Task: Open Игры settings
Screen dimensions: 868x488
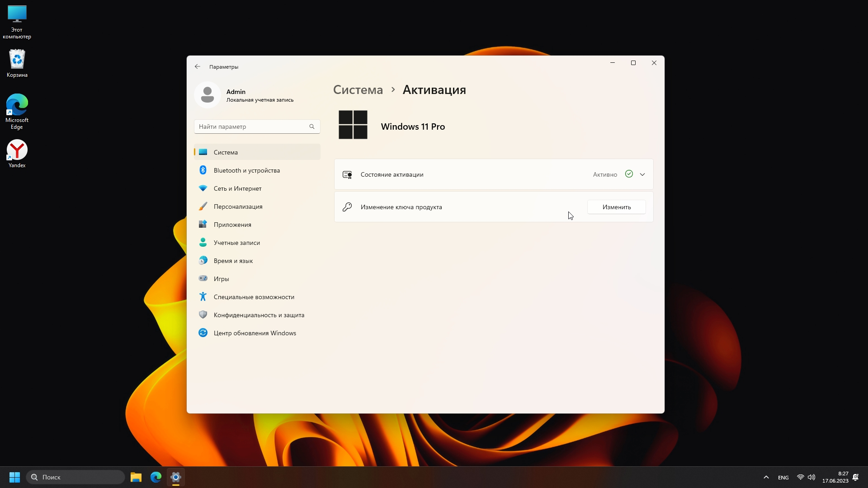Action: [x=221, y=279]
